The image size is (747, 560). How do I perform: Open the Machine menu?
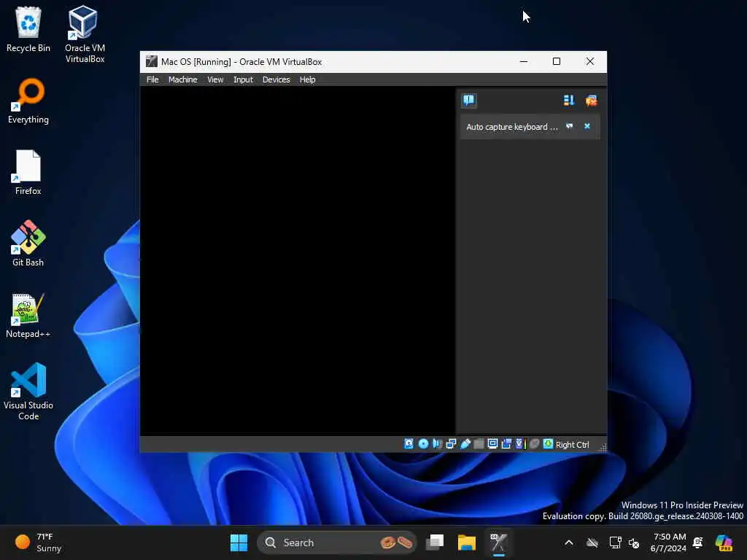tap(182, 79)
